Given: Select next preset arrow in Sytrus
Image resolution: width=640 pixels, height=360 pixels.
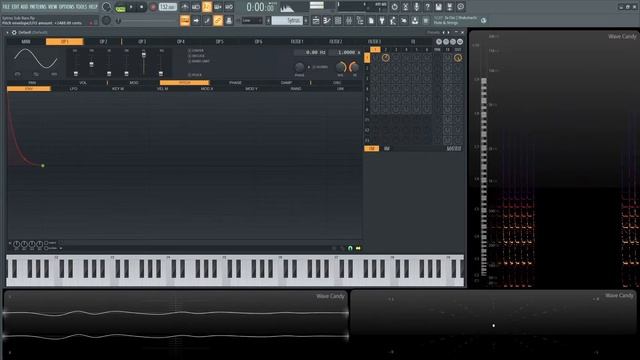Looking at the screenshot, I should tap(449, 32).
